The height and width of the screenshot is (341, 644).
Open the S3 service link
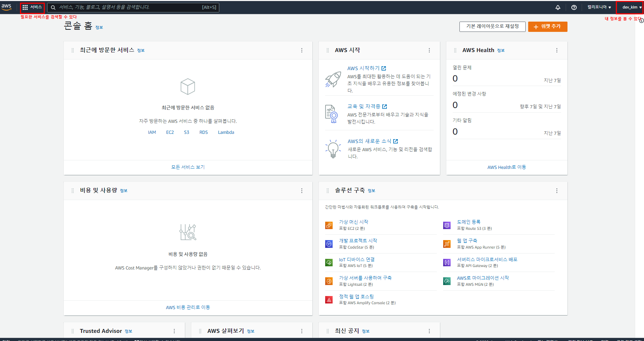(x=187, y=132)
